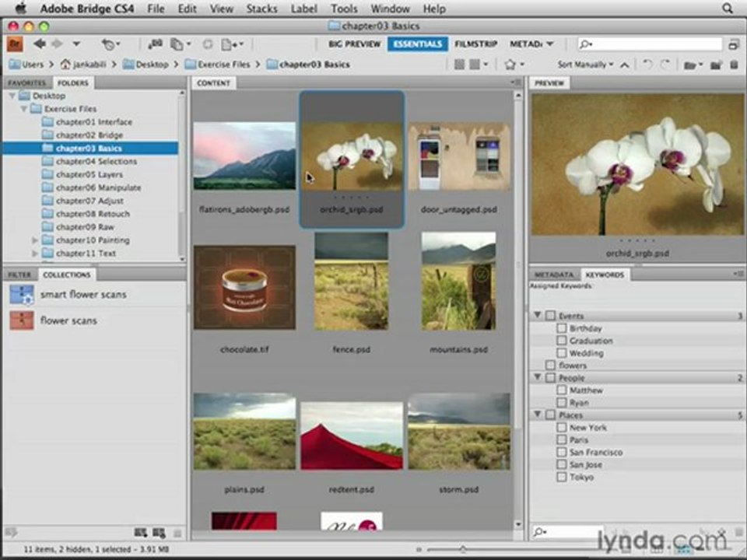Switch to the Favorites tab
This screenshot has width=747, height=560.
[x=26, y=83]
